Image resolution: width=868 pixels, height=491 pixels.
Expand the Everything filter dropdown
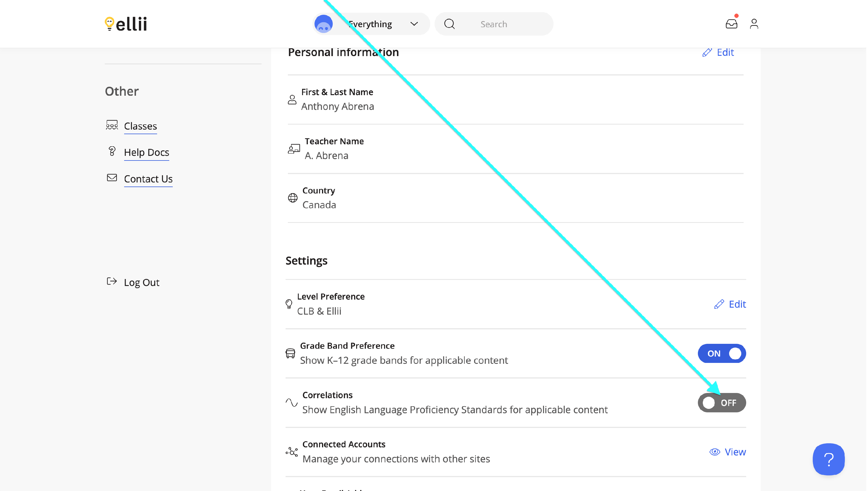click(371, 24)
